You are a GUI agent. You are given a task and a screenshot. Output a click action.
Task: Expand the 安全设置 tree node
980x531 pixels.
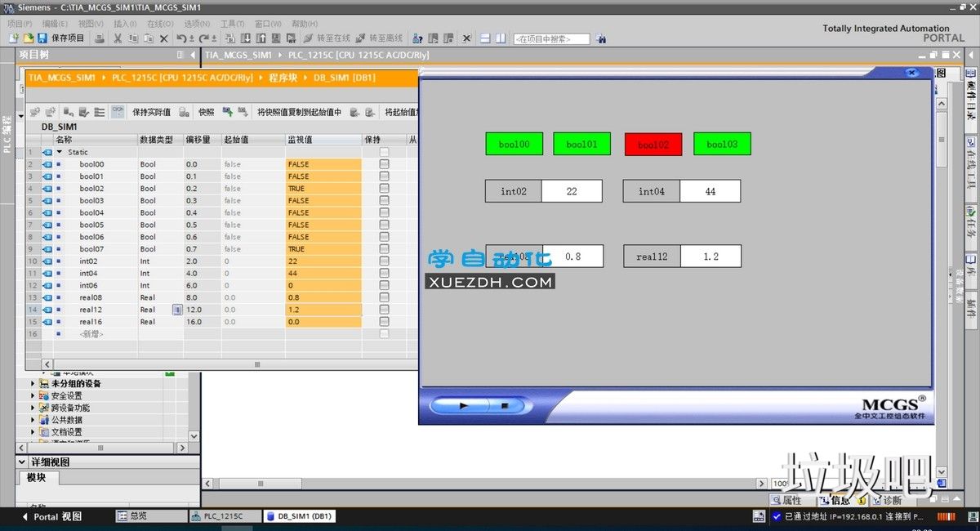[33, 395]
